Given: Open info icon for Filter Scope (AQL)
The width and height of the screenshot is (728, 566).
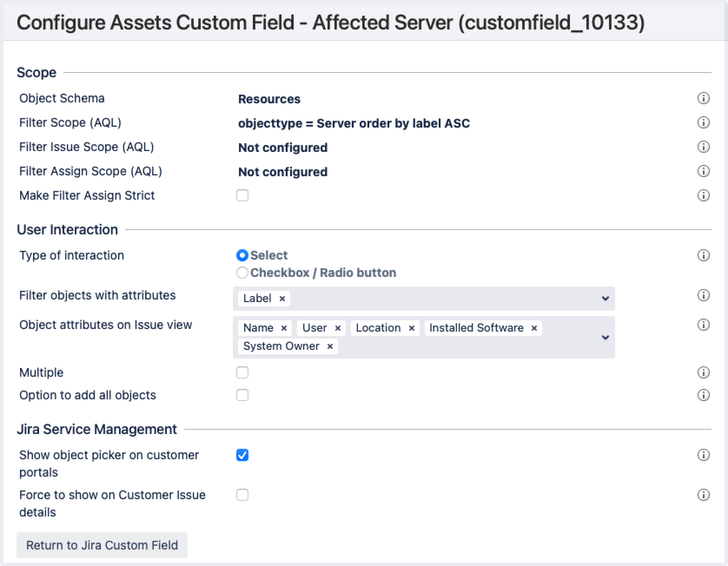Looking at the screenshot, I should (703, 123).
